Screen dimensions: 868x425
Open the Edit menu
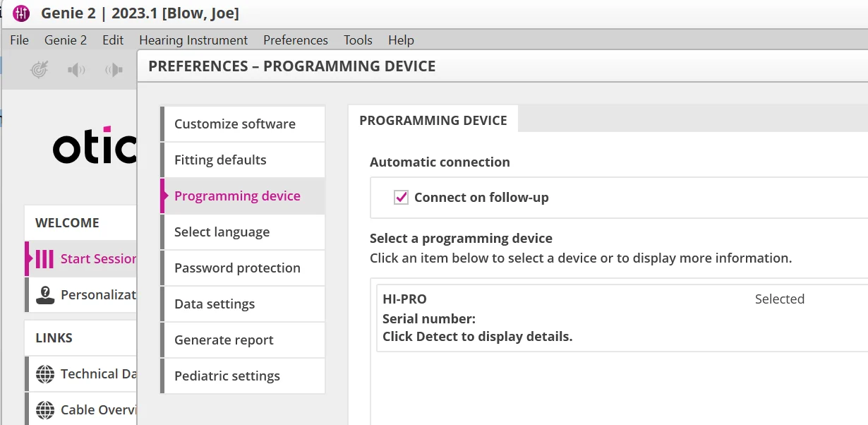pyautogui.click(x=113, y=40)
